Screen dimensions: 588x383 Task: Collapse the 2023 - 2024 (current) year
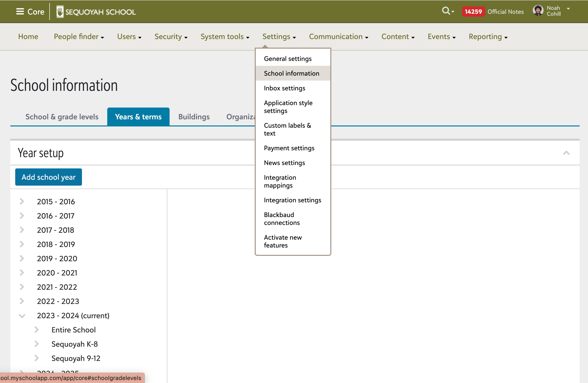coord(22,316)
